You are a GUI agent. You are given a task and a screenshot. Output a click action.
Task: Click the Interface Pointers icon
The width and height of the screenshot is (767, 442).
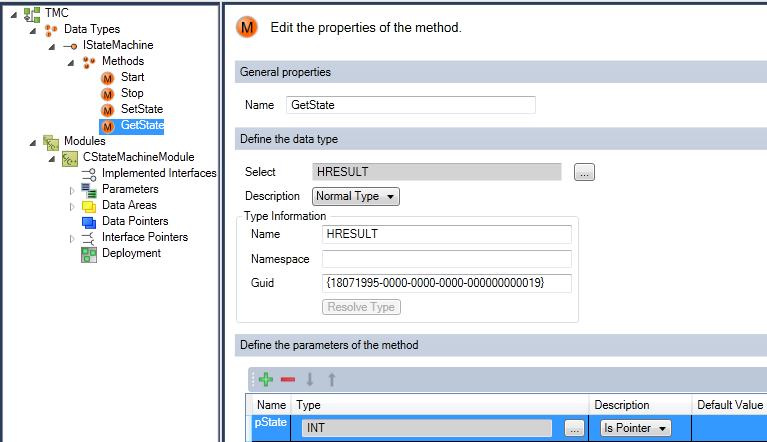tap(88, 238)
